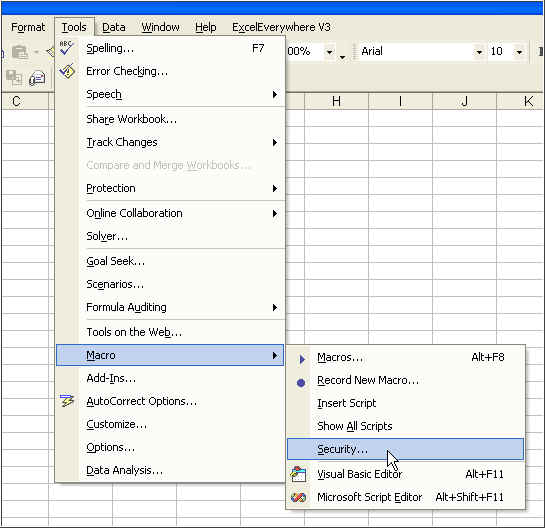545x528 pixels.
Task: Open AutoCorrect Options... entry
Action: (170, 401)
